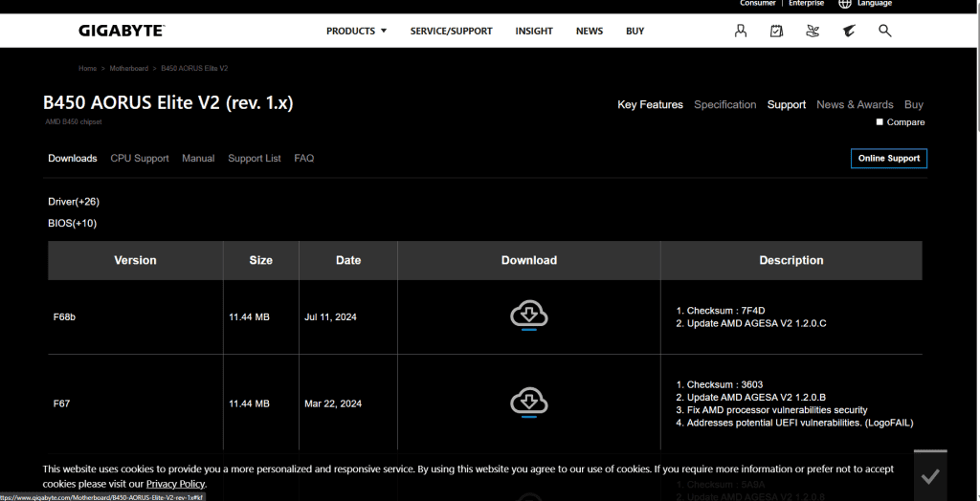Expand the PRODUCTS dropdown menu
980x501 pixels.
(x=356, y=31)
